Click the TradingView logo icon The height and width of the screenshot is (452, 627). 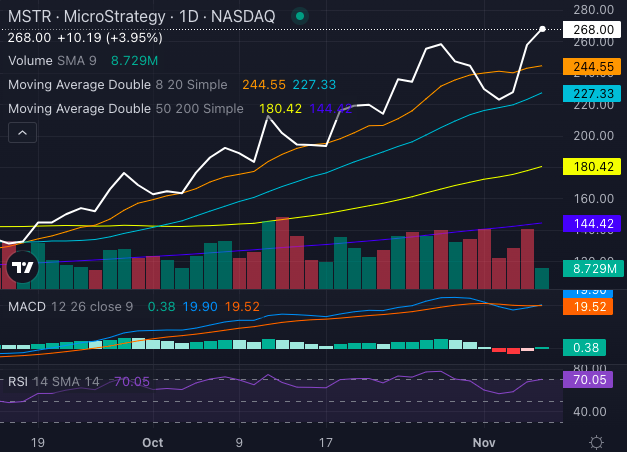(22, 267)
